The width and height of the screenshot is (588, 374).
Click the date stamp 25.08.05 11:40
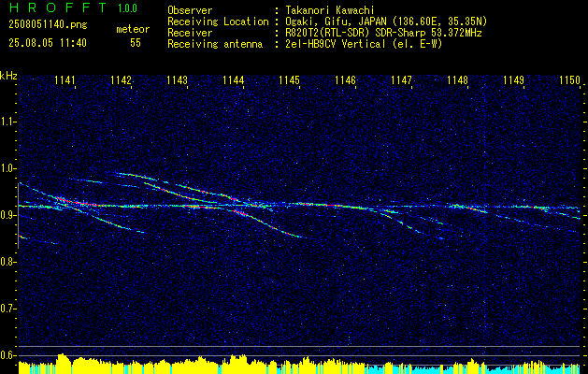[x=48, y=43]
